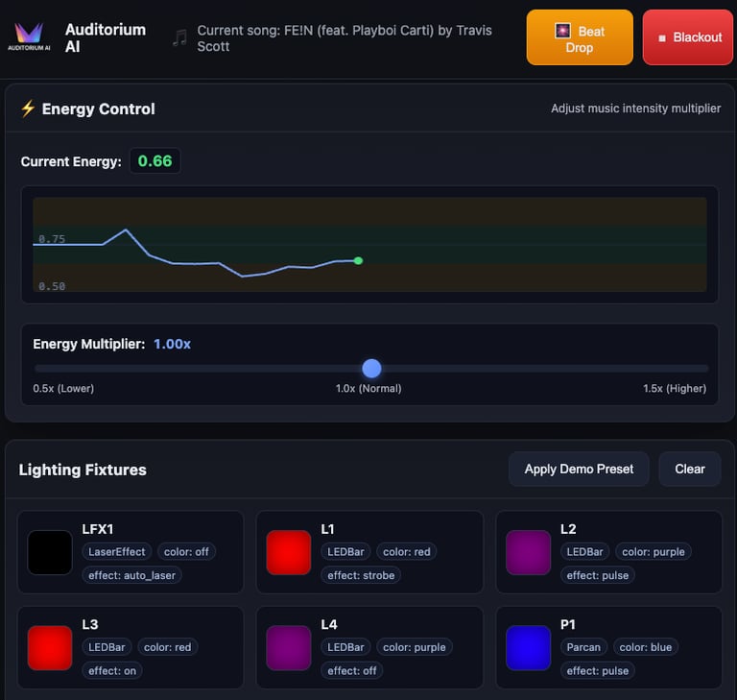
Task: Select the L1 red color swatch
Action: click(289, 552)
